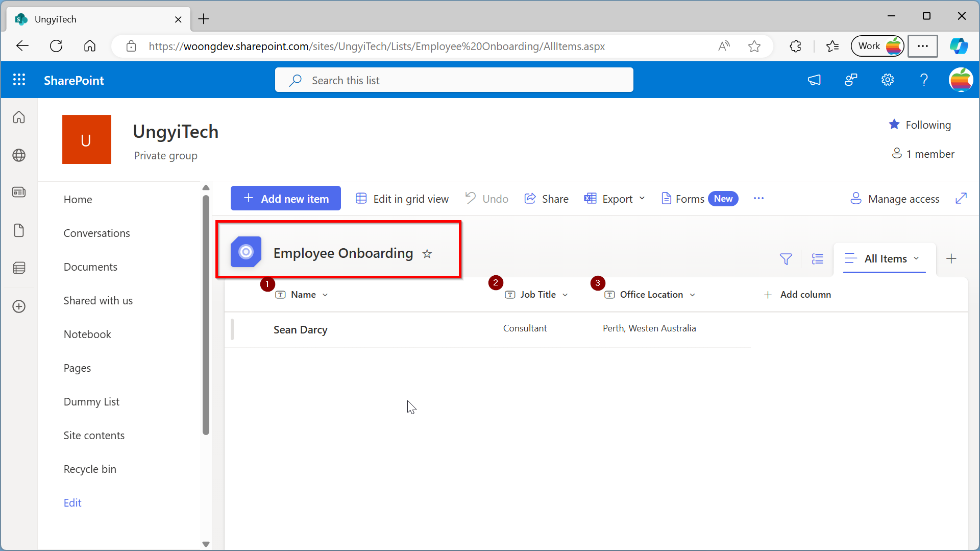Click Manage access
Screen dimensions: 980x551
point(895,199)
